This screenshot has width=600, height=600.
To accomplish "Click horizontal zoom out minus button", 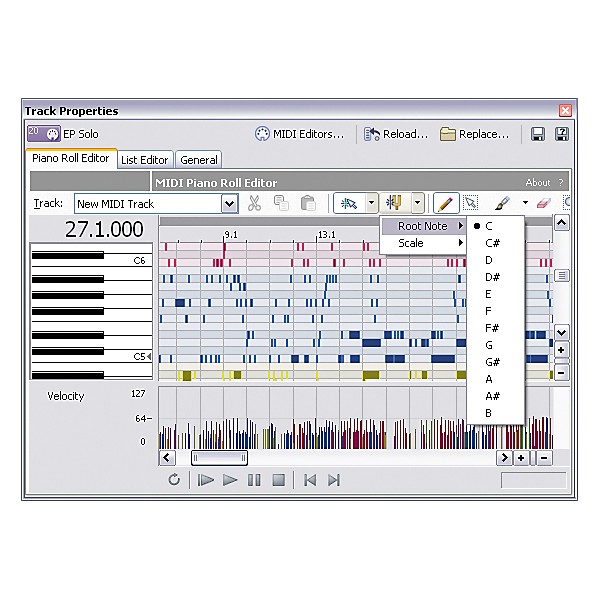I will pos(544,458).
